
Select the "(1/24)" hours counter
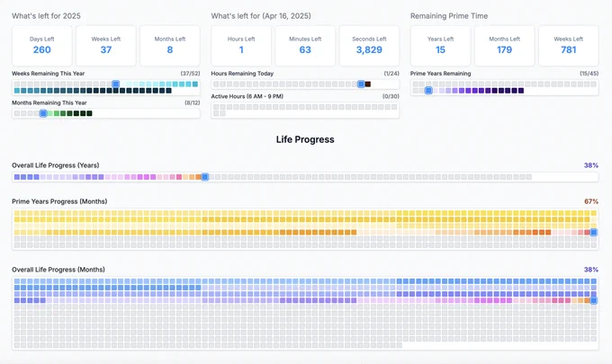(391, 74)
